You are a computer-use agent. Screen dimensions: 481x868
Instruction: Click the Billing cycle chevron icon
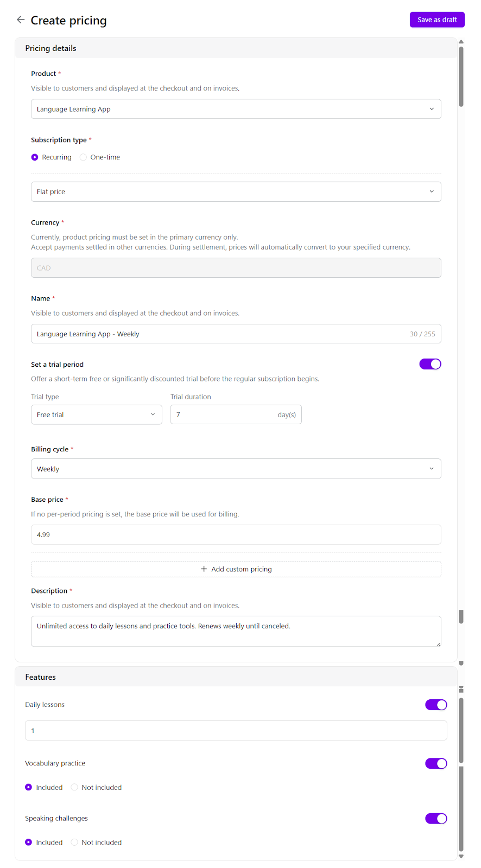[432, 469]
